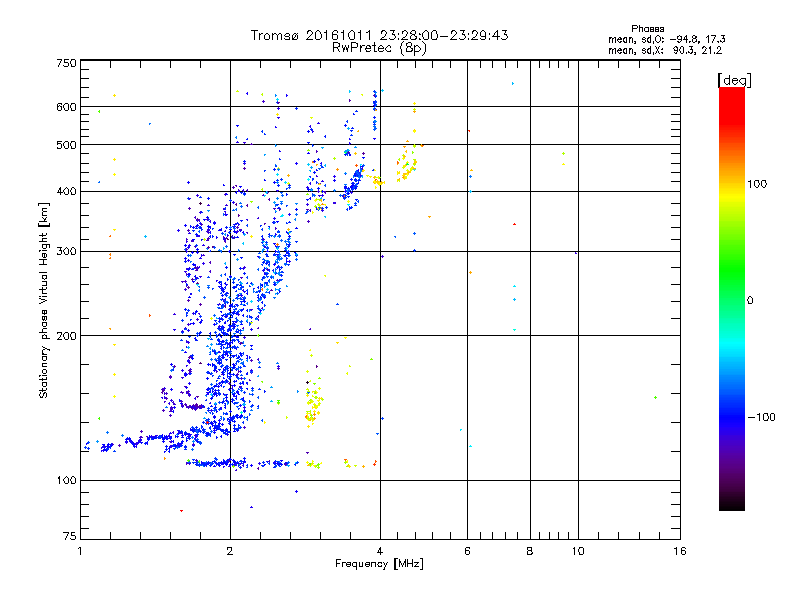Image resolution: width=800 pixels, height=600 pixels.
Task: Click the colorbar label '0'
Action: coord(750,301)
